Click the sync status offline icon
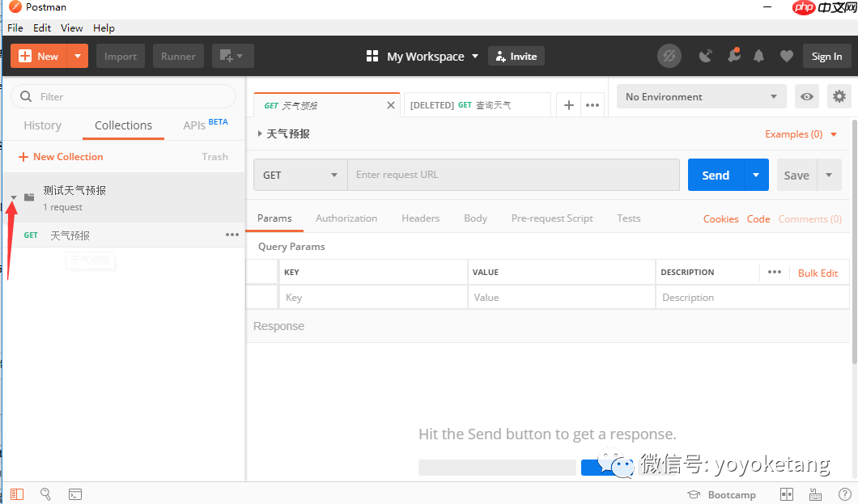Viewport: 858px width, 504px height. point(669,56)
